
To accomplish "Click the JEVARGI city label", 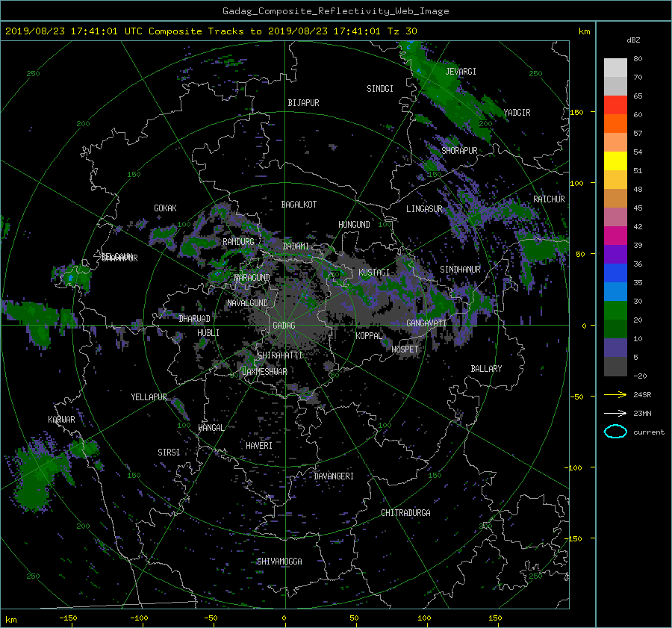I will coord(461,72).
